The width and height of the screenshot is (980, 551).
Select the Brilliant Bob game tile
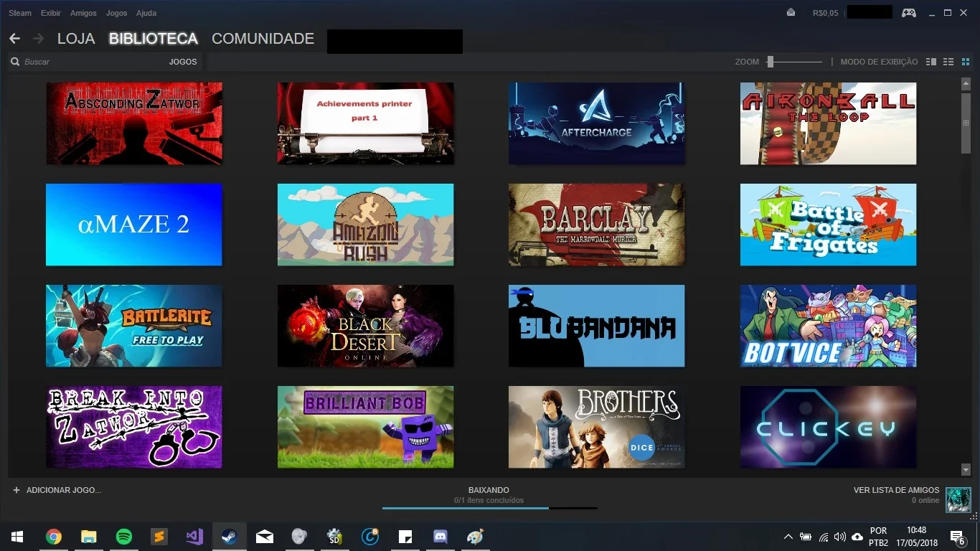pos(366,427)
